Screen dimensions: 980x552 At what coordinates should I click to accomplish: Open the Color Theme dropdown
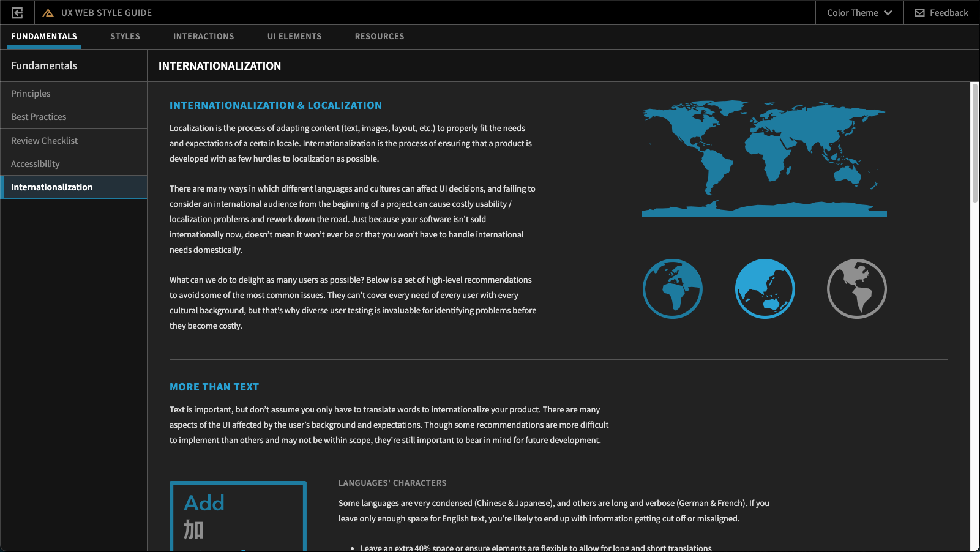(852, 13)
